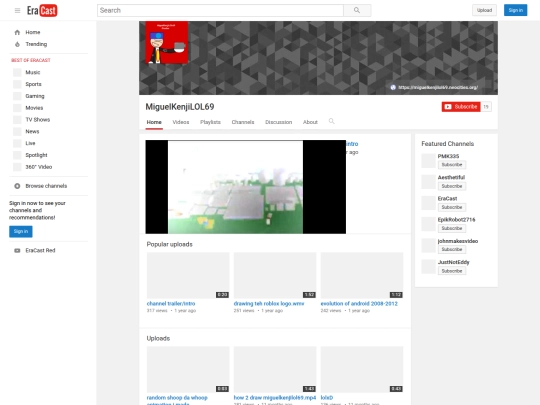This screenshot has height=405, width=540.
Task: Click the Popular uploads section heading
Action: [169, 244]
